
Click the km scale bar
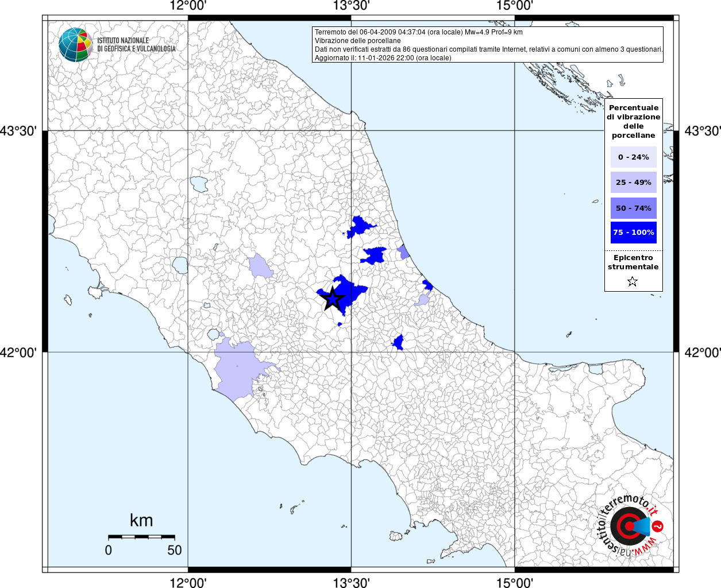(141, 536)
